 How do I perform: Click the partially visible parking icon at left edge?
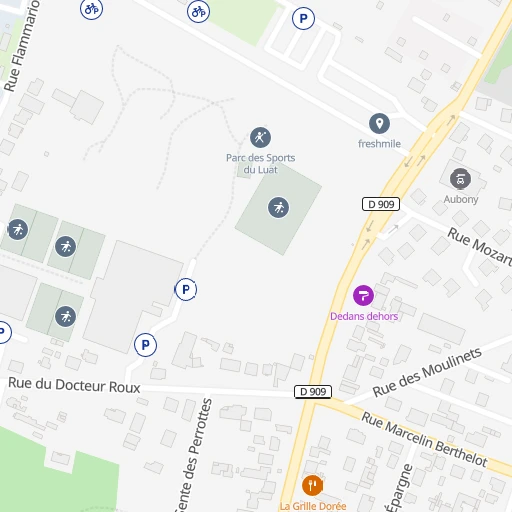(3, 332)
